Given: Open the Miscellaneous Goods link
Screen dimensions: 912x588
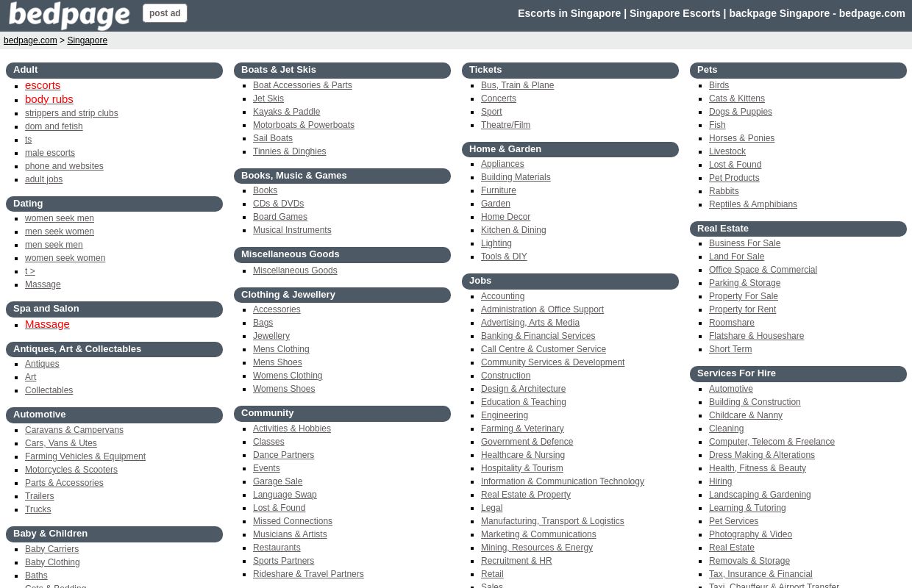Looking at the screenshot, I should click(x=295, y=270).
